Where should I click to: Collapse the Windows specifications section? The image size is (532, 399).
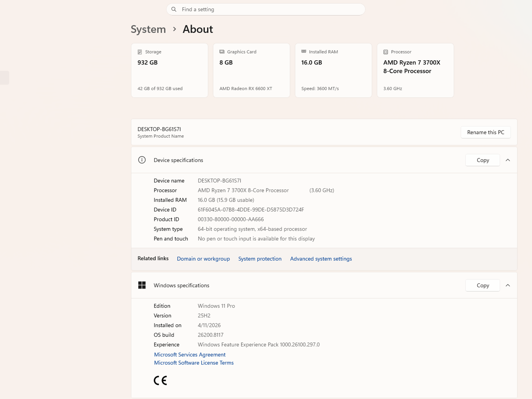pos(508,285)
